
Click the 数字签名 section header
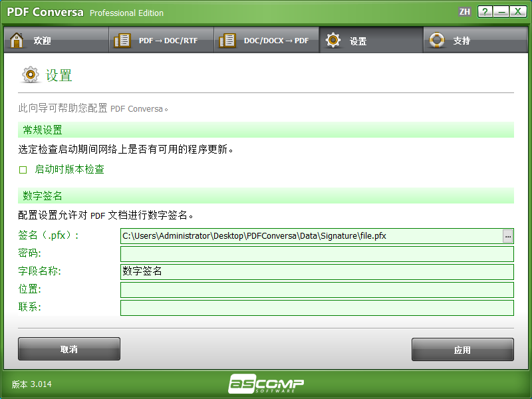pos(266,196)
